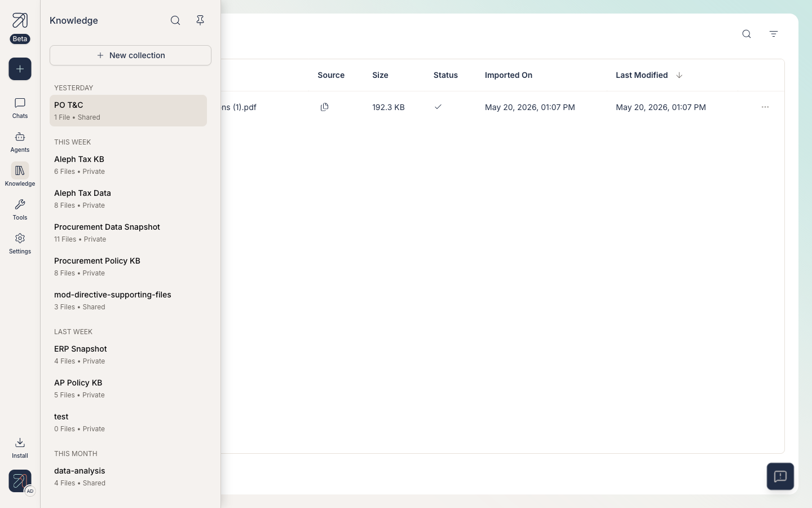The width and height of the screenshot is (812, 508).
Task: Open the test collection
Action: [128, 422]
